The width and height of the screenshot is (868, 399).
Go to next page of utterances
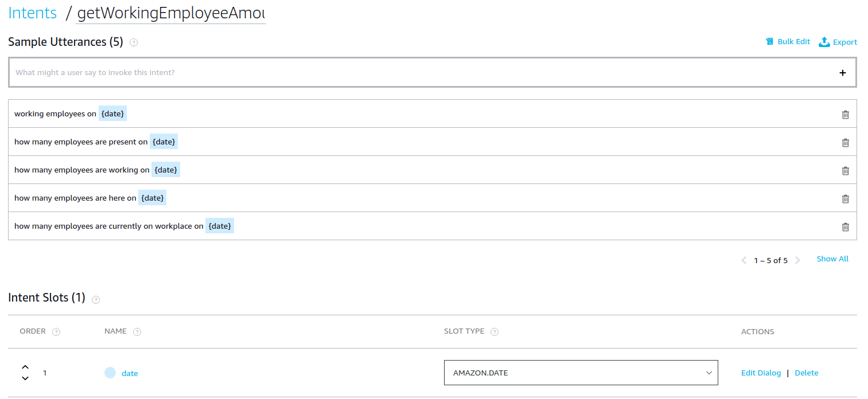[x=797, y=260]
